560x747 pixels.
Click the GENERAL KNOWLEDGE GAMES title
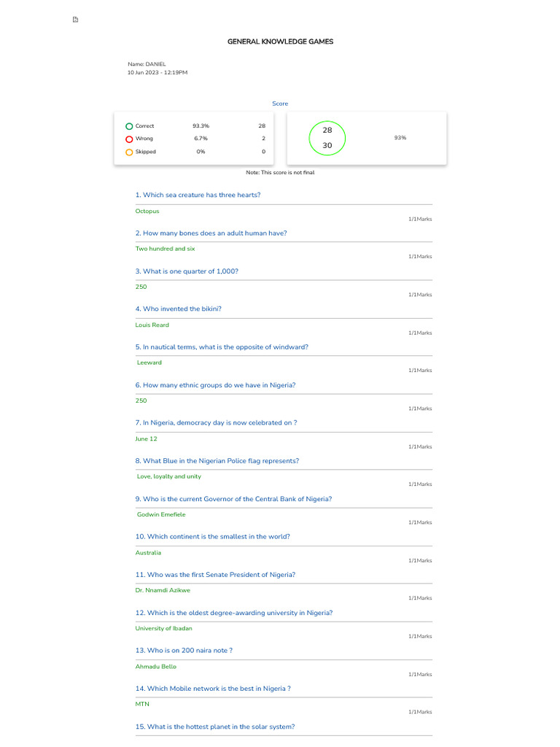pyautogui.click(x=280, y=42)
